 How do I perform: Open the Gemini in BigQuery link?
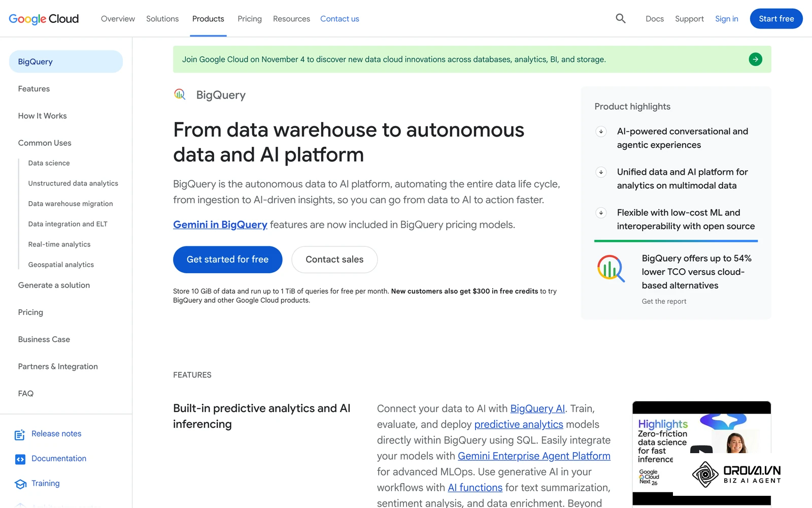click(220, 225)
